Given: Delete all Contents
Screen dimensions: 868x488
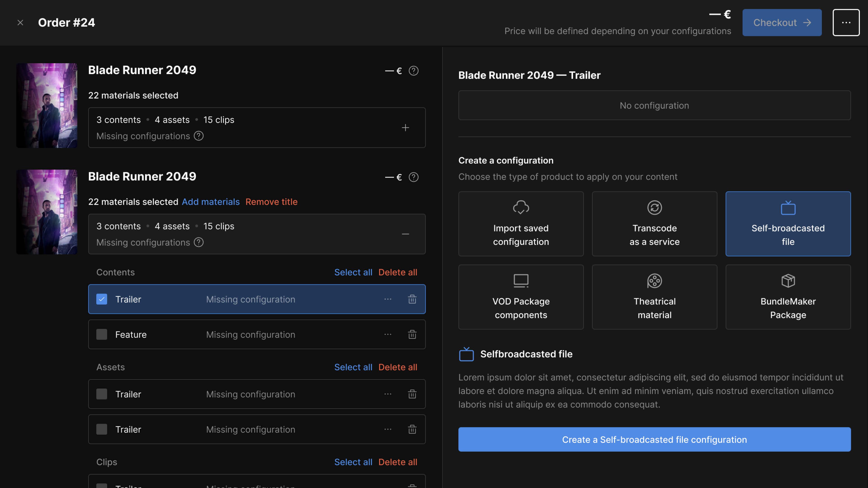Looking at the screenshot, I should click(x=398, y=272).
